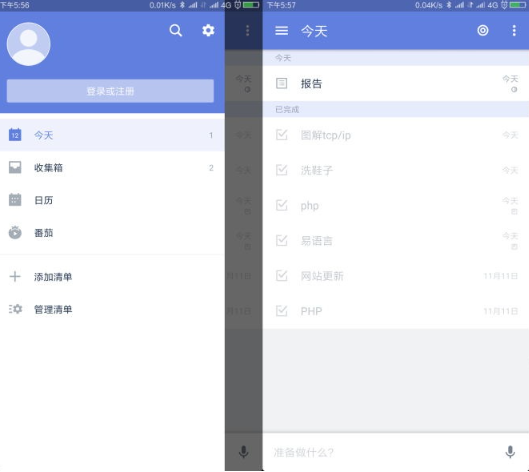This screenshot has height=472, width=529.
Task: Click the 登录或注册 button
Action: tap(110, 91)
